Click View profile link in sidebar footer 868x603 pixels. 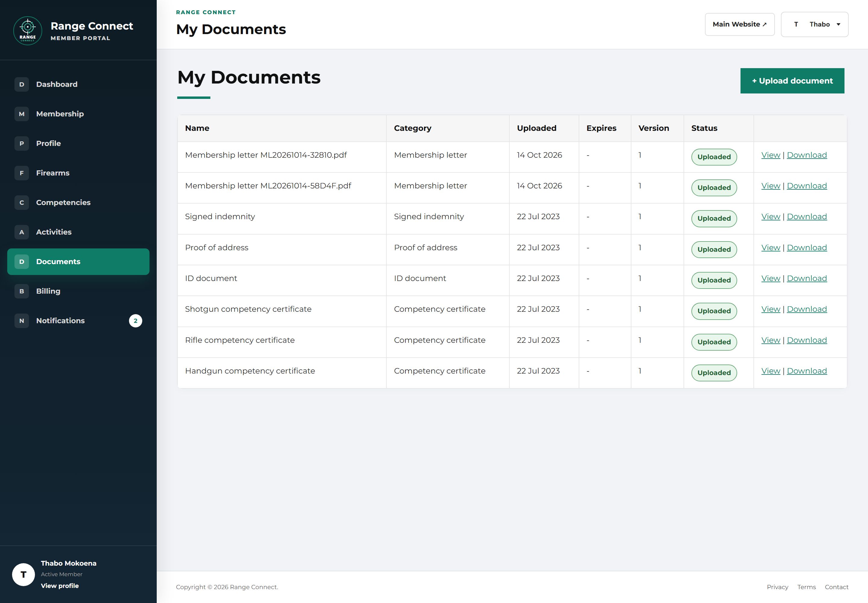pyautogui.click(x=60, y=586)
